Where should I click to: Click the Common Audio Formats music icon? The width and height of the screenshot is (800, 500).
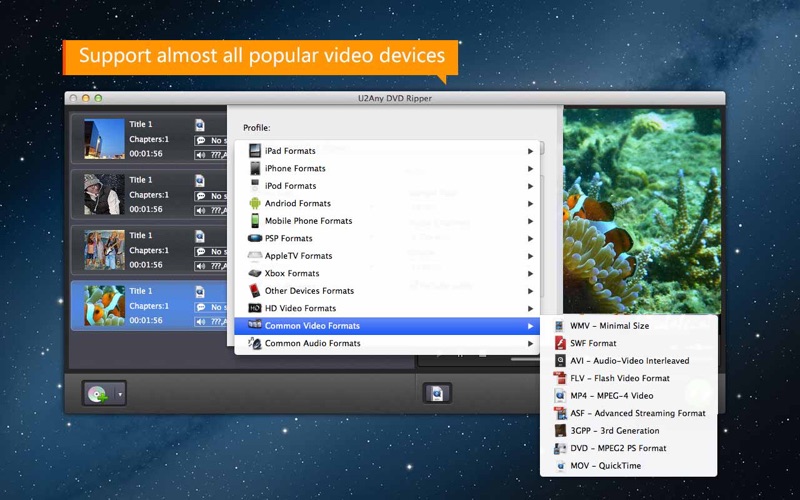pyautogui.click(x=255, y=343)
